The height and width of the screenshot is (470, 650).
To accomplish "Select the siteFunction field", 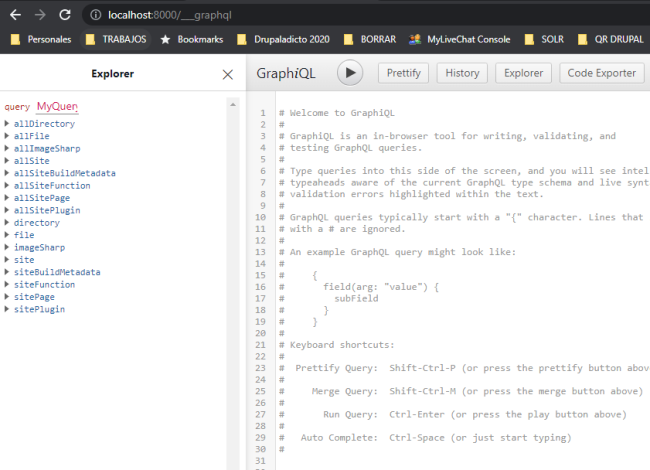I will pos(44,284).
